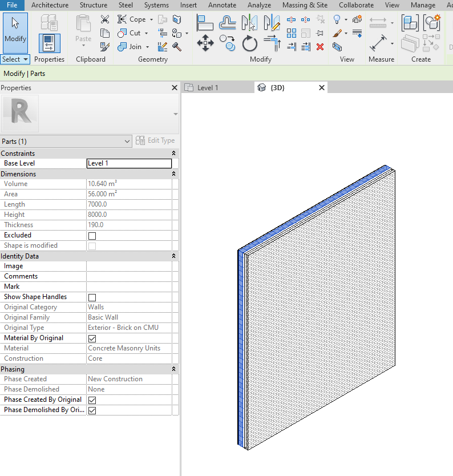Select the Move tool icon
This screenshot has height=476, width=453.
tap(205, 43)
